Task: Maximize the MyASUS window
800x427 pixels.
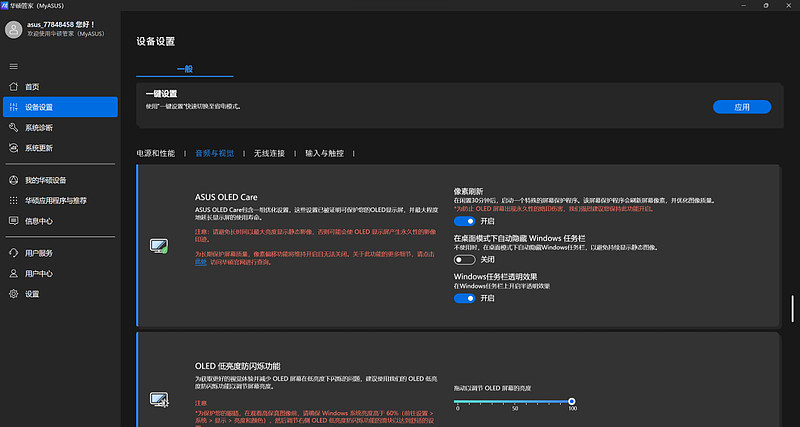Action: 766,5
